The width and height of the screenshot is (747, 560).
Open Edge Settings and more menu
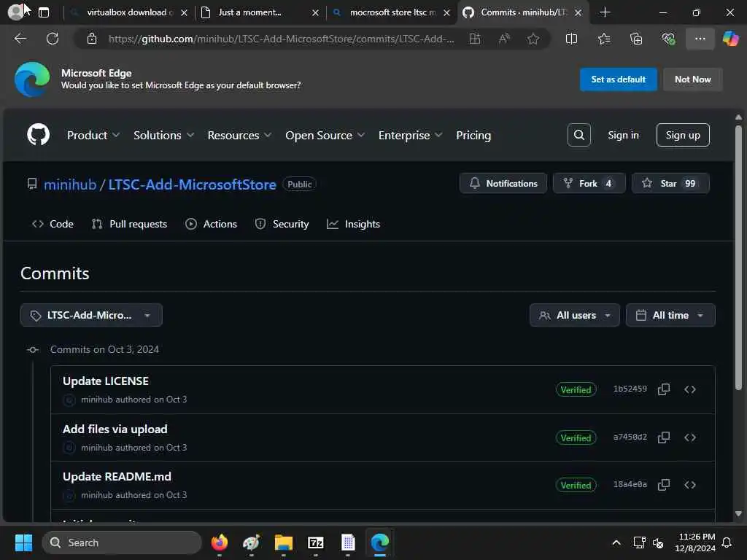[700, 39]
